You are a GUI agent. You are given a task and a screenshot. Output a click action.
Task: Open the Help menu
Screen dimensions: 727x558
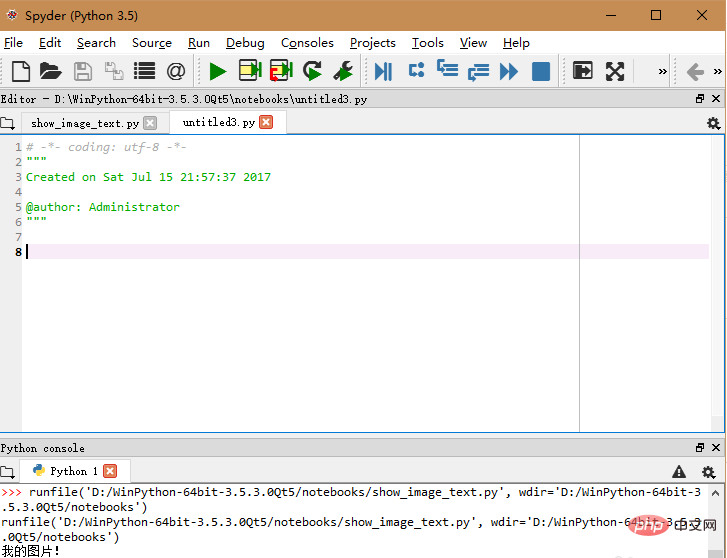pyautogui.click(x=516, y=43)
